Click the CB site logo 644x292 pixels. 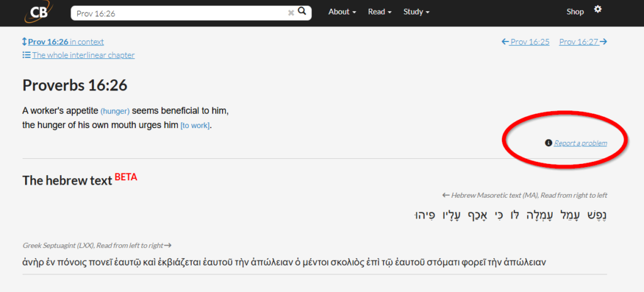pyautogui.click(x=36, y=12)
